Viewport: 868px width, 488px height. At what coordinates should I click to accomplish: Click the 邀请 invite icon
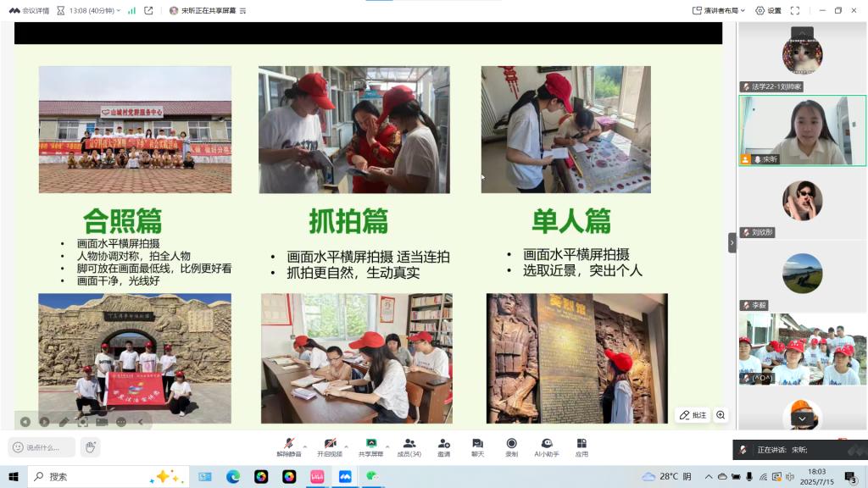(443, 446)
